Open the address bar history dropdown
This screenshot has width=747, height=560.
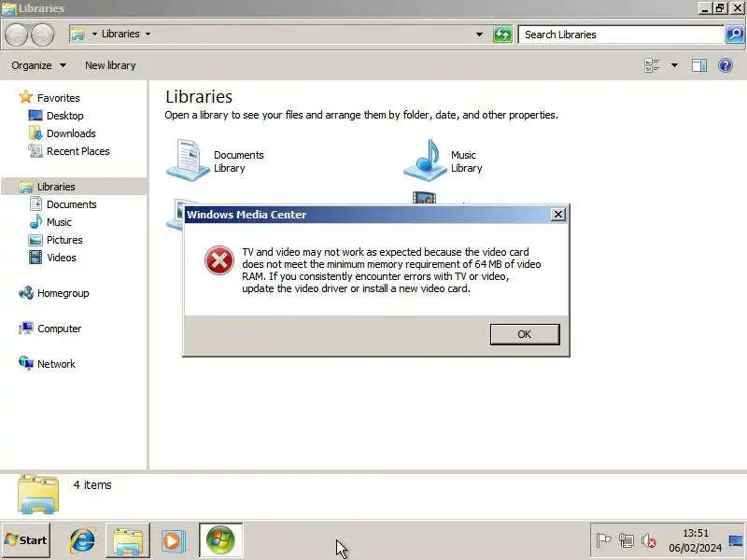point(479,35)
